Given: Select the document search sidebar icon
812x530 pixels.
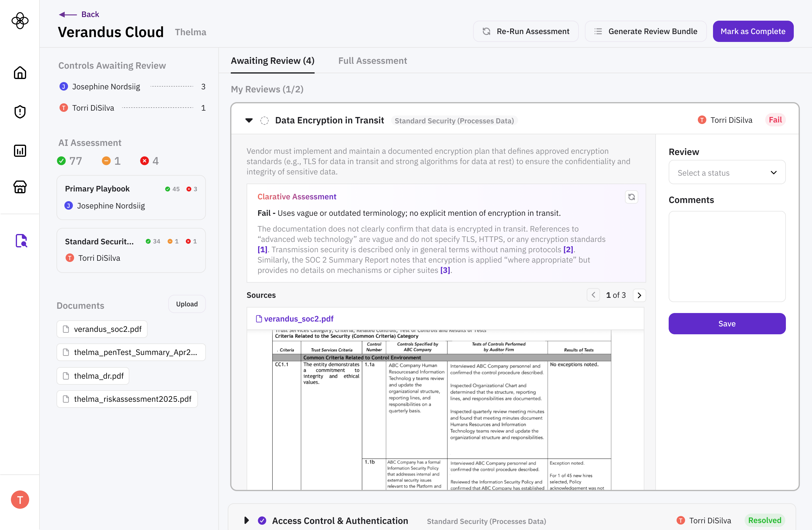Looking at the screenshot, I should pos(21,241).
